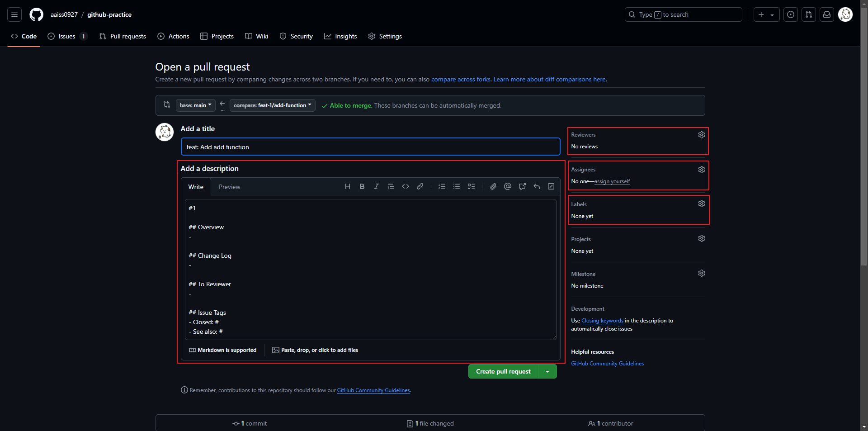Click Markdown is supported link
The image size is (868, 431).
222,350
